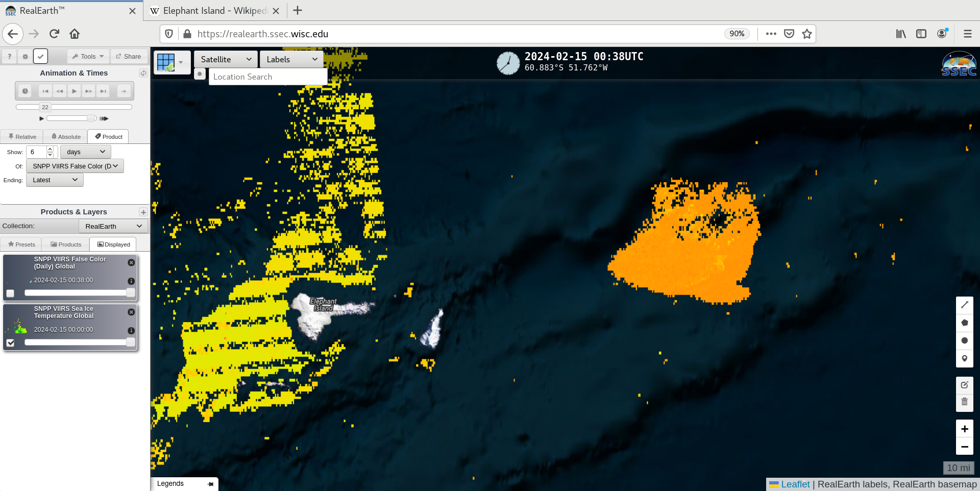
Task: Open the Tools dropdown menu
Action: pyautogui.click(x=88, y=57)
